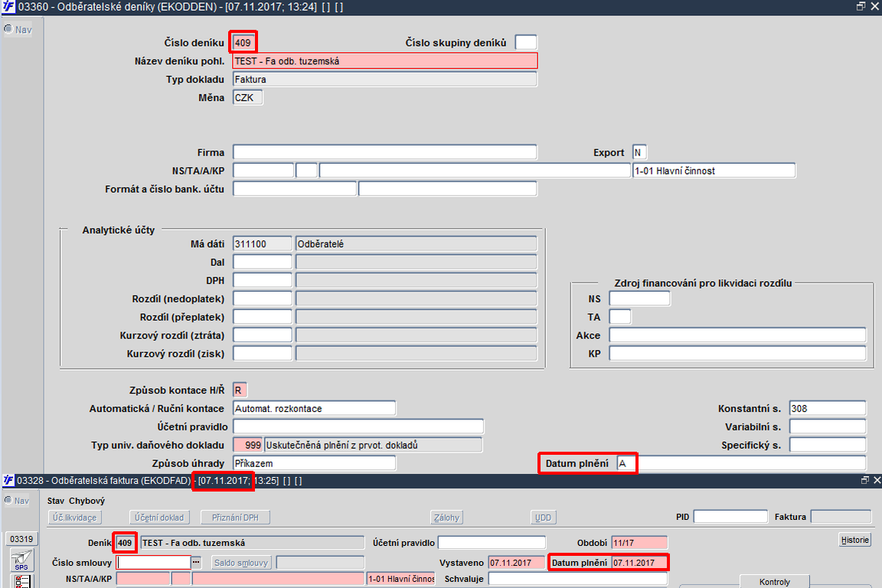Click the Saldo smlouvy button
Screen dimensions: 882x588
(x=241, y=563)
